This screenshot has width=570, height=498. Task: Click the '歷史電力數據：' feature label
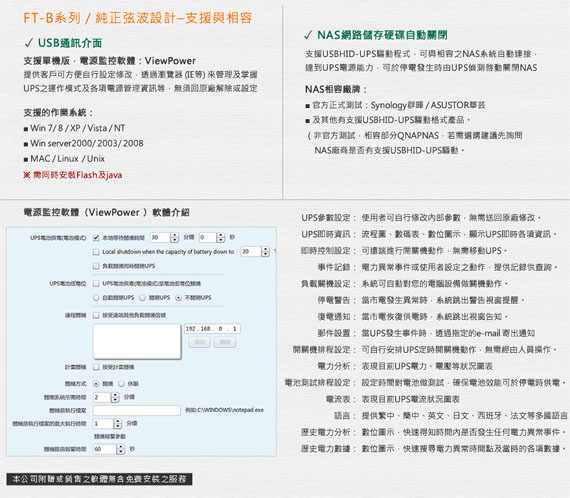tap(328, 449)
